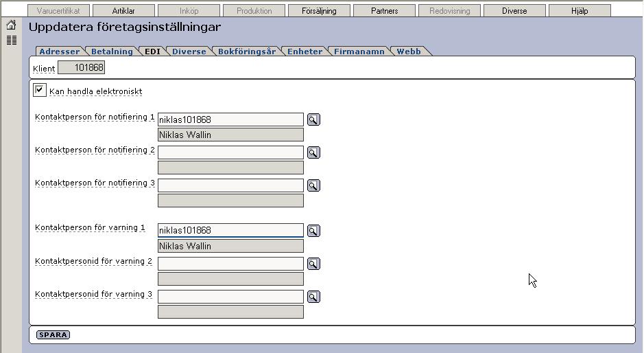Click Niklas Wallin name under notifiering 1
Image resolution: width=644 pixels, height=353 pixels.
tap(231, 135)
